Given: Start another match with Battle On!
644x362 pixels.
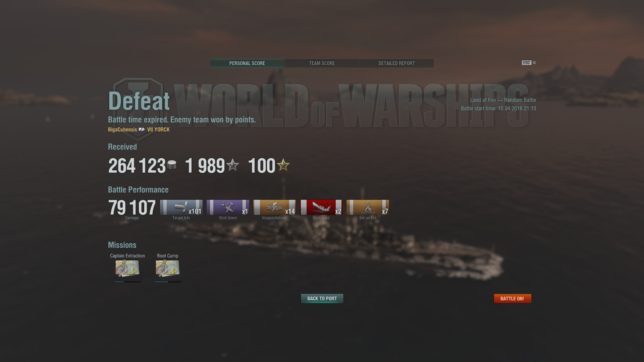Looking at the screenshot, I should (x=513, y=298).
